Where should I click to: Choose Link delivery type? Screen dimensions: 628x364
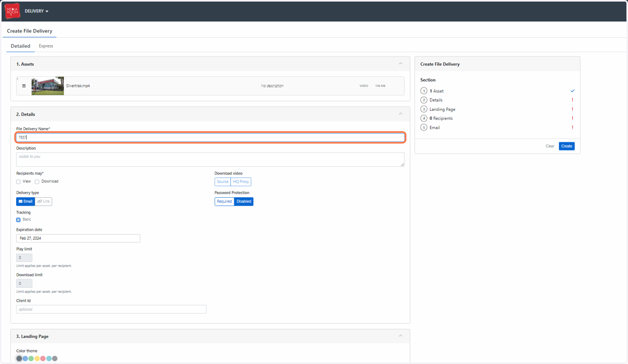pos(43,201)
